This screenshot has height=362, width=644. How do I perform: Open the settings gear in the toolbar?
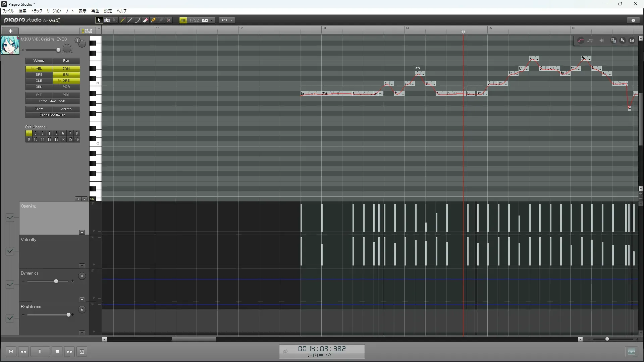[633, 20]
